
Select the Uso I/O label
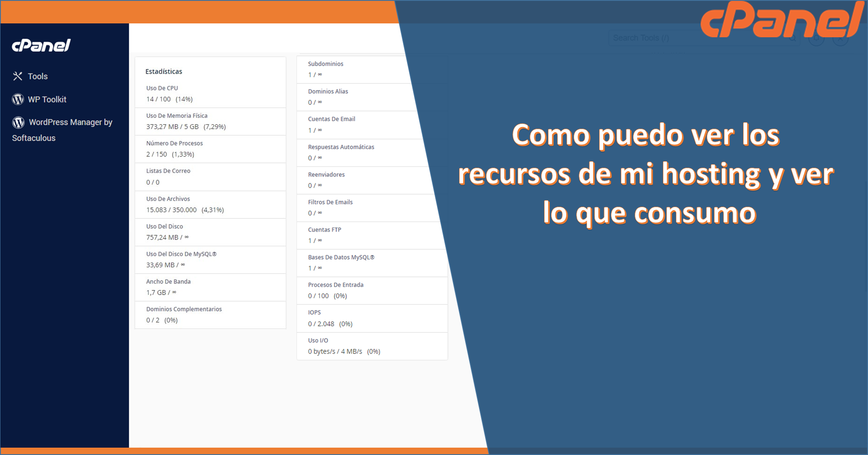click(318, 341)
